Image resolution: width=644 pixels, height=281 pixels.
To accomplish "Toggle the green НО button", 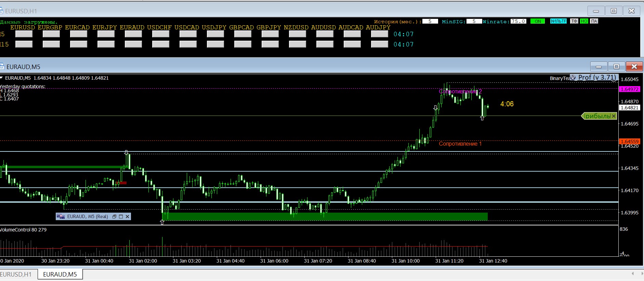I will point(584,21).
